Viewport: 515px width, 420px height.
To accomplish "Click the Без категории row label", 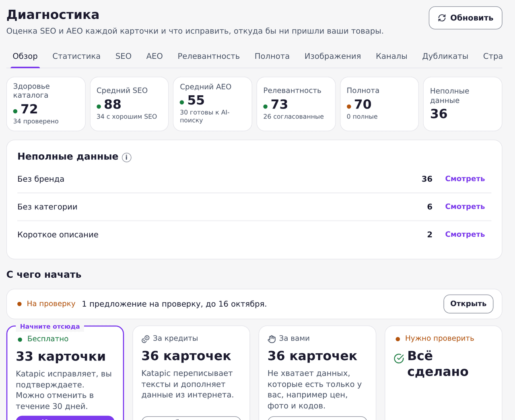I will [x=47, y=207].
